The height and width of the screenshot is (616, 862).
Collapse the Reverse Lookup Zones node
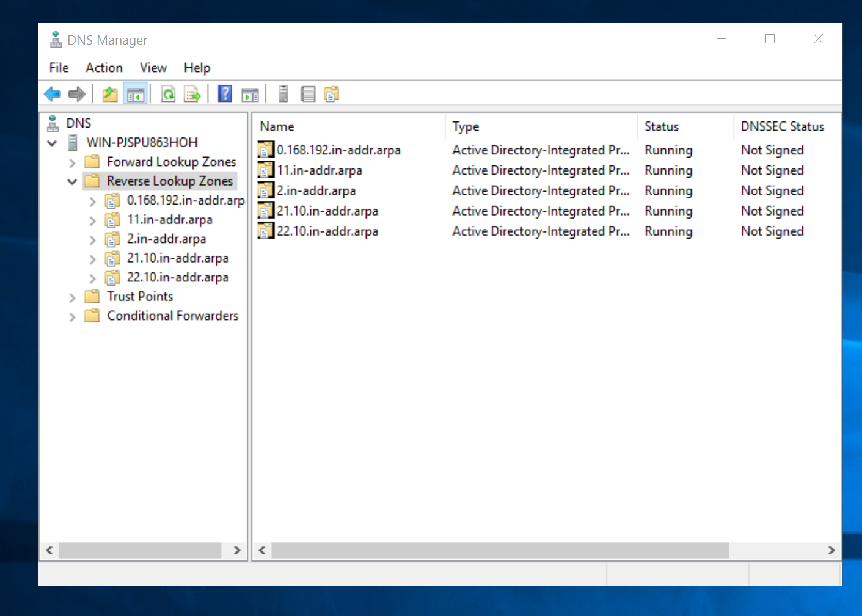pos(72,182)
